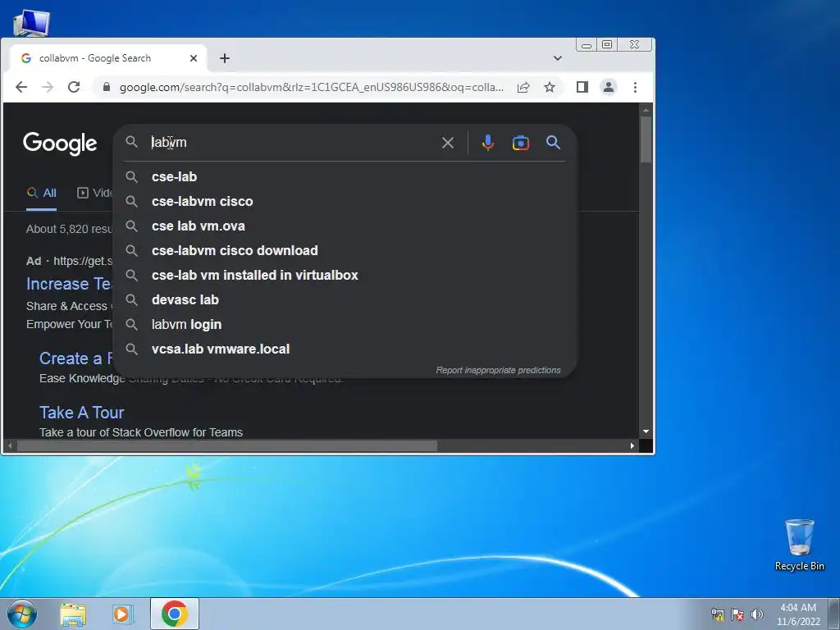
Task: Choose cse-lab vm installed in virtualbox
Action: click(345, 276)
